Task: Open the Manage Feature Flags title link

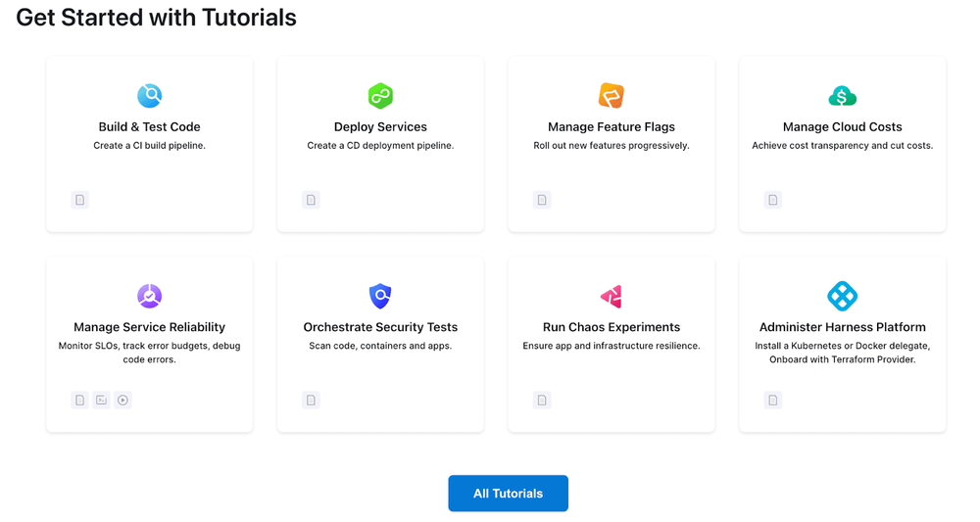Action: (x=611, y=126)
